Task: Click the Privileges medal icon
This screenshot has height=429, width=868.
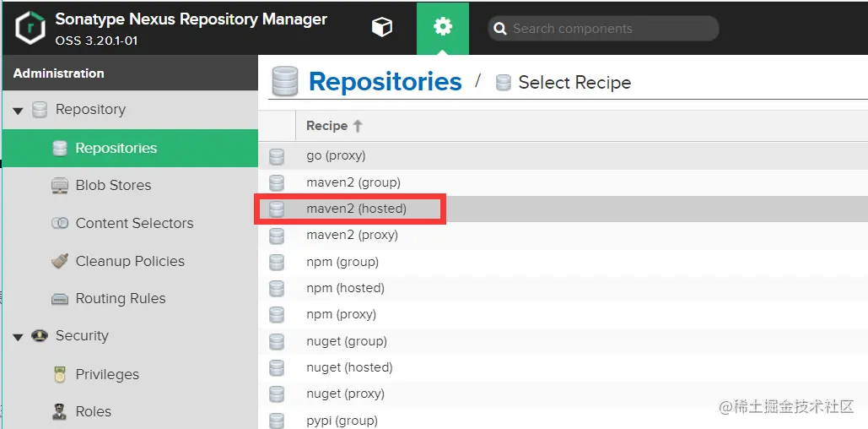Action: coord(59,375)
